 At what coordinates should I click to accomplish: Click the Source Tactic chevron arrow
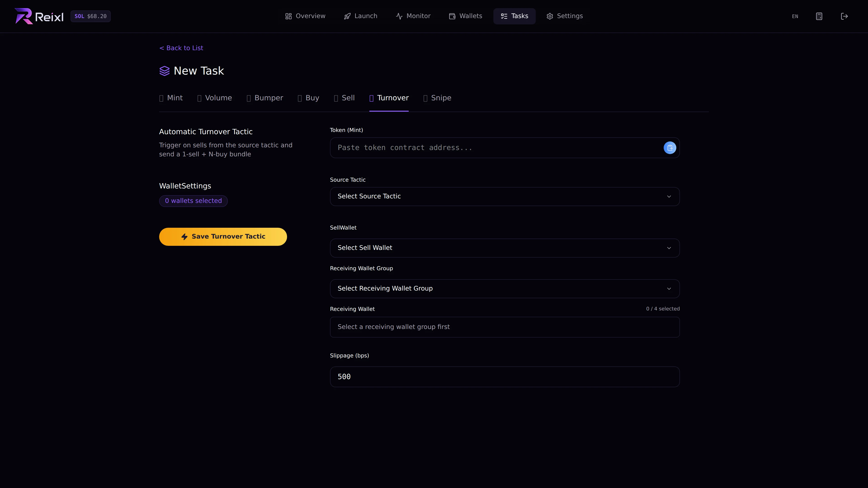[x=669, y=197]
